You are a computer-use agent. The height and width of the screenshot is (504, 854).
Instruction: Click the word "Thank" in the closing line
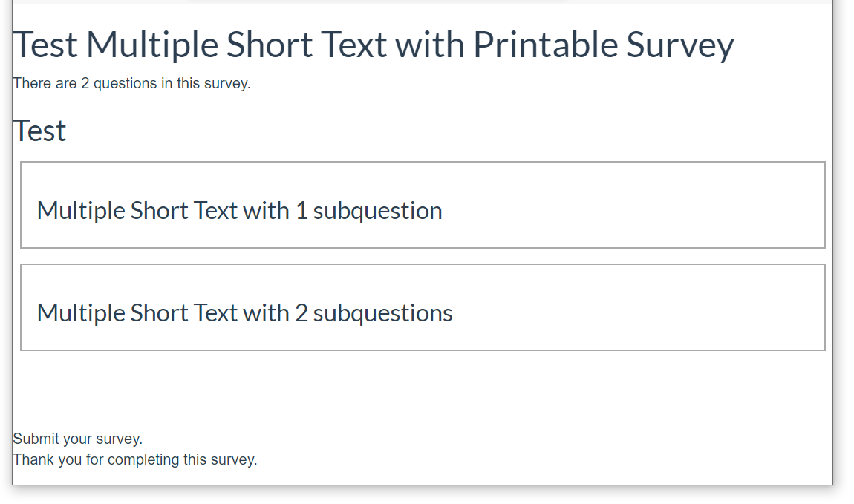pyautogui.click(x=33, y=459)
